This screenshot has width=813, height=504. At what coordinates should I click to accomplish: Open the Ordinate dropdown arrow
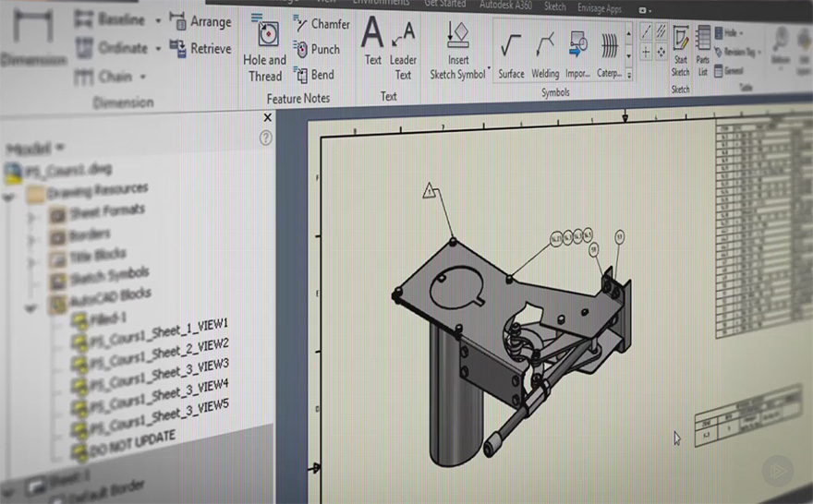click(158, 49)
